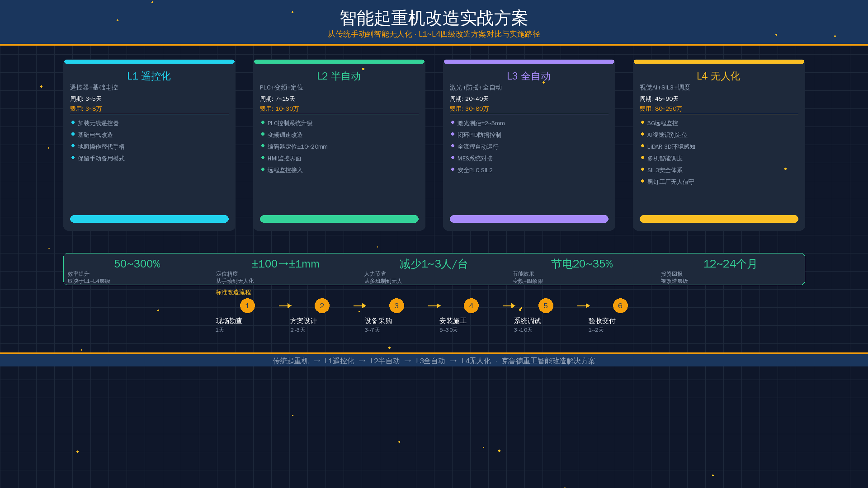Click 编码器定位±10~20mm bullet item

[x=297, y=147]
